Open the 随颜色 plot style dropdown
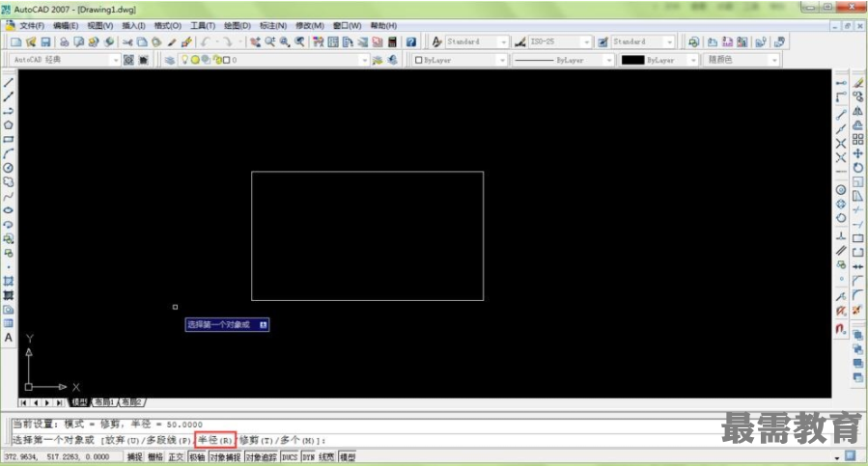This screenshot has height=466, width=868. click(x=774, y=60)
